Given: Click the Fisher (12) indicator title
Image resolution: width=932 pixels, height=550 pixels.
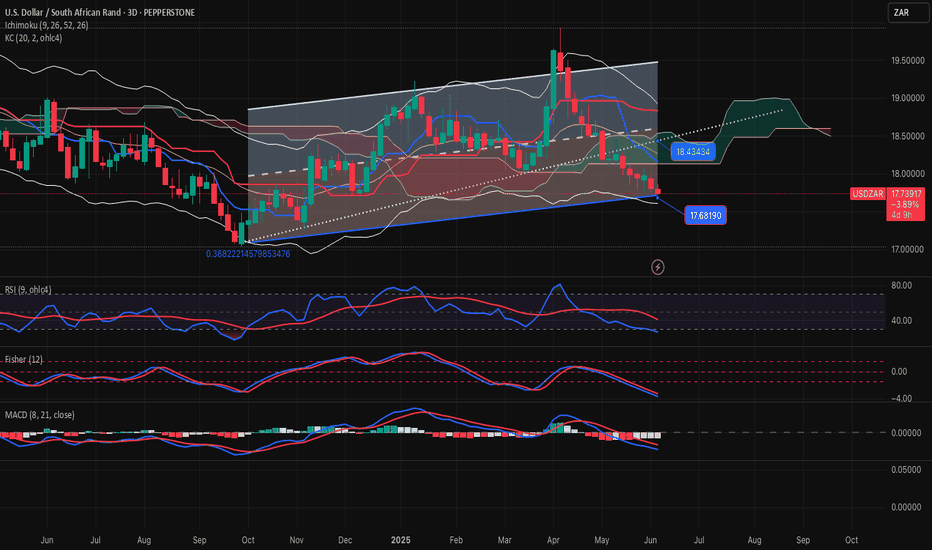Looking at the screenshot, I should click(x=24, y=360).
